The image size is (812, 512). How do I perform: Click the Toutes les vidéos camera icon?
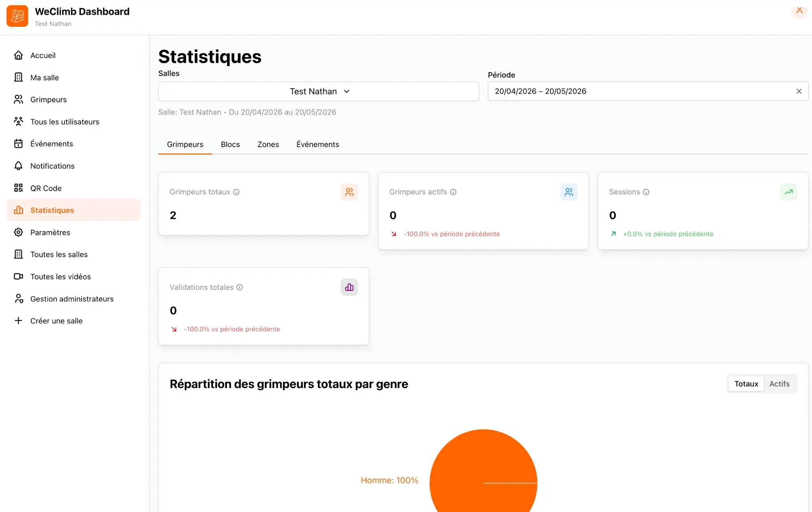coord(18,277)
